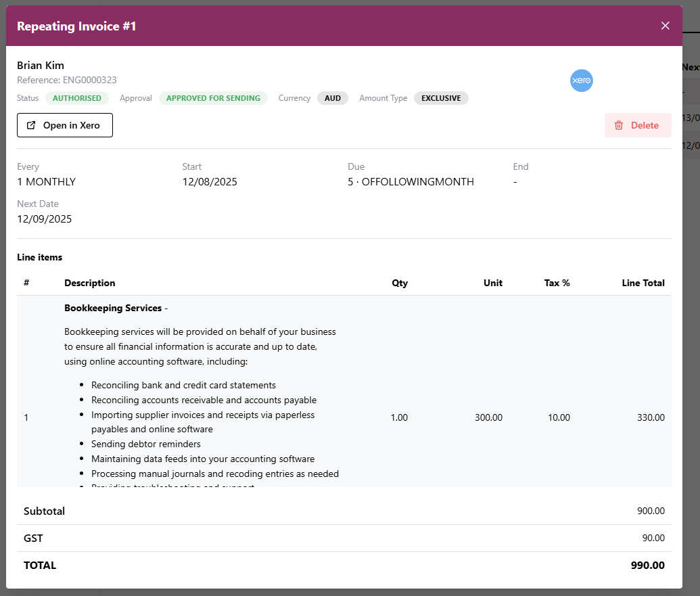Click the due term 5 · OFFOLLOWINGMONTH
700x596 pixels.
411,182
